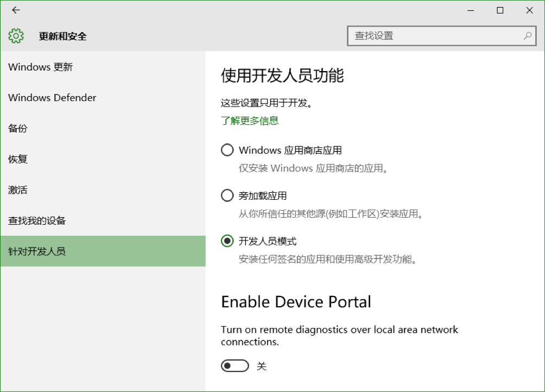Screen dimensions: 545x392
Task: Select the Windows 应用商店应用 radio button
Action: (227, 150)
